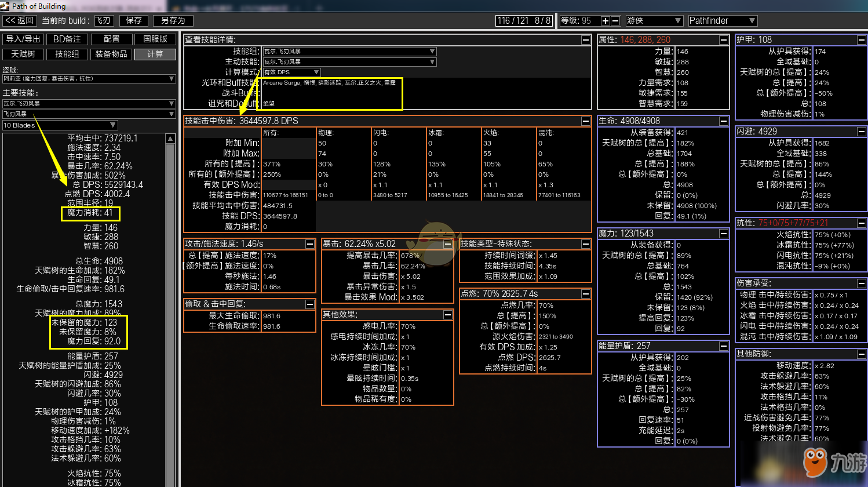Click the 技能 DPS 3644597.8 value

coord(280,216)
